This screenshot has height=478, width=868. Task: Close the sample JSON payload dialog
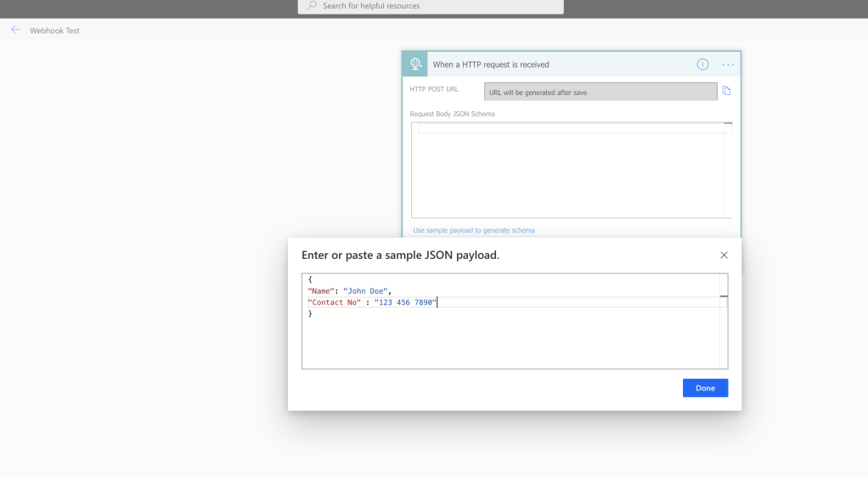point(724,255)
